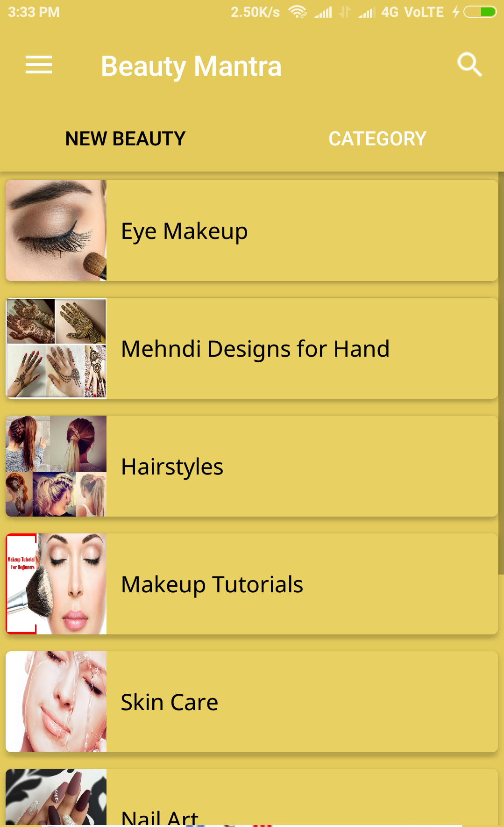Screen dimensions: 504x827
Task: Click the vertical scrollbar on the right
Action: [501, 373]
